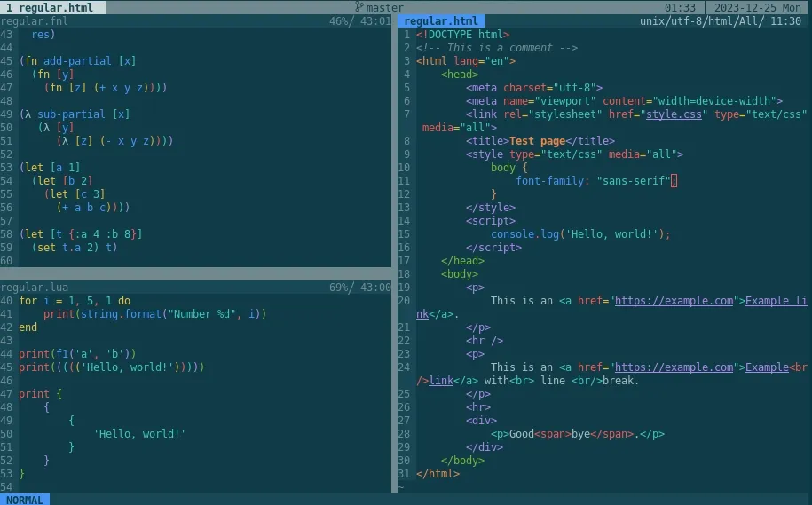Click the '<meta charset="utf-8">' tag
The height and width of the screenshot is (505, 812).
click(534, 88)
